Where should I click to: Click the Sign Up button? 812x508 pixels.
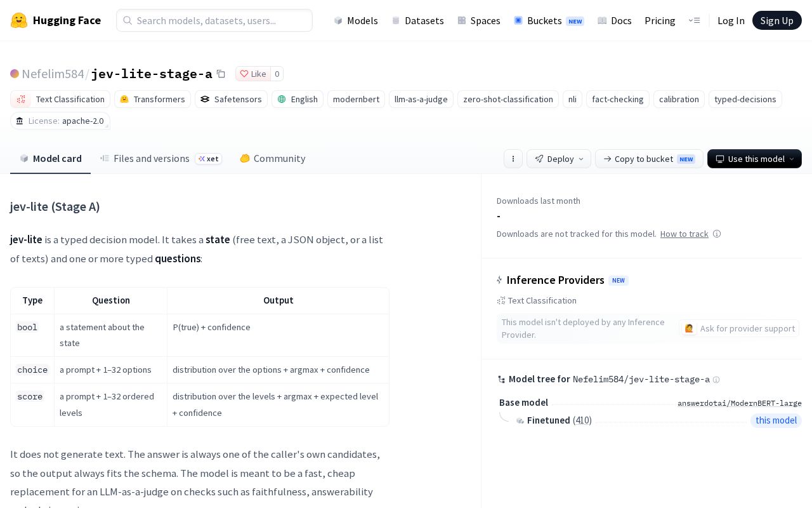777,20
